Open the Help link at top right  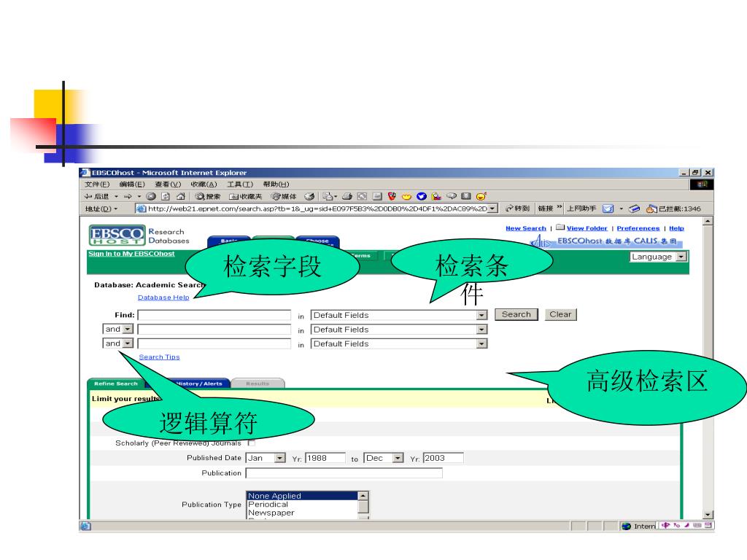[676, 228]
